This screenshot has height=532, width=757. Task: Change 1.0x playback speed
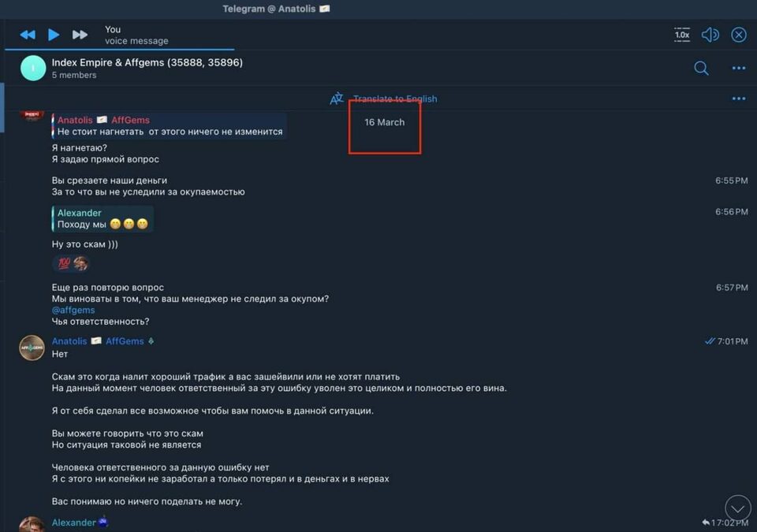click(x=681, y=35)
